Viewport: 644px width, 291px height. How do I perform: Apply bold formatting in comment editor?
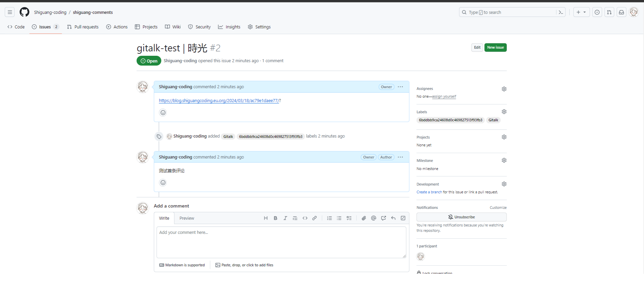coord(276,218)
